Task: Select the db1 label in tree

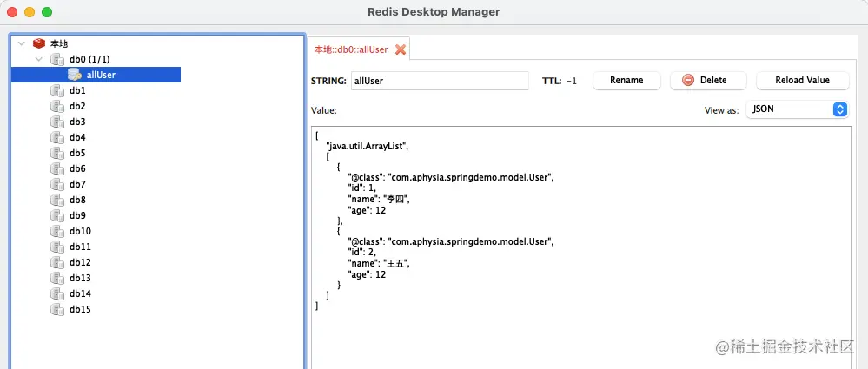Action: 77,90
